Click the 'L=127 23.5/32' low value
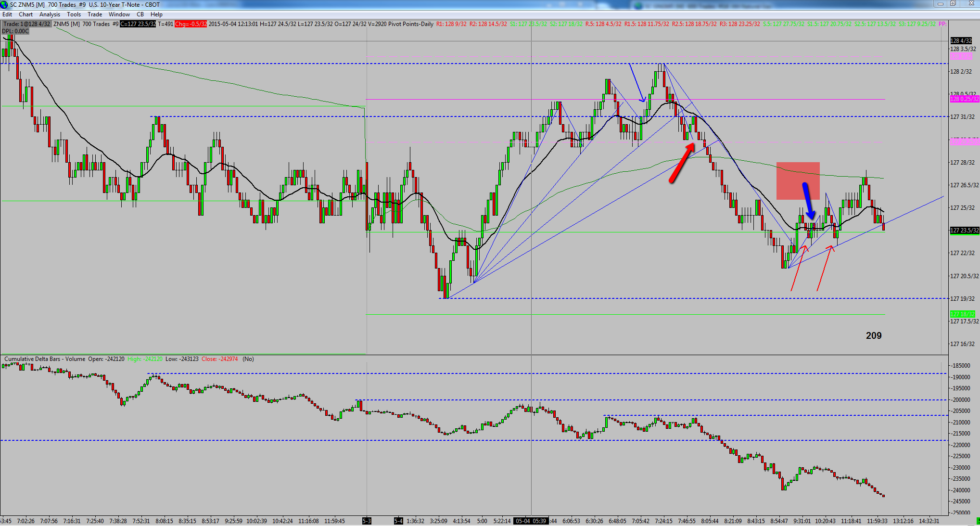 point(315,24)
